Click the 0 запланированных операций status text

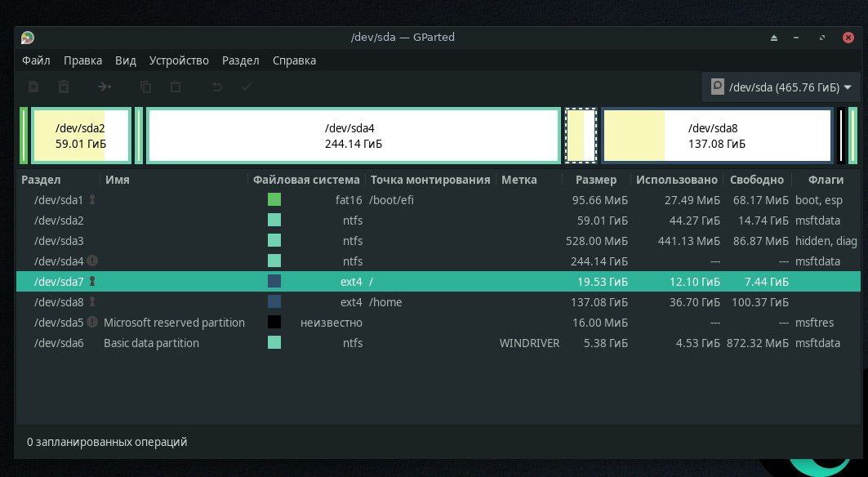107,442
